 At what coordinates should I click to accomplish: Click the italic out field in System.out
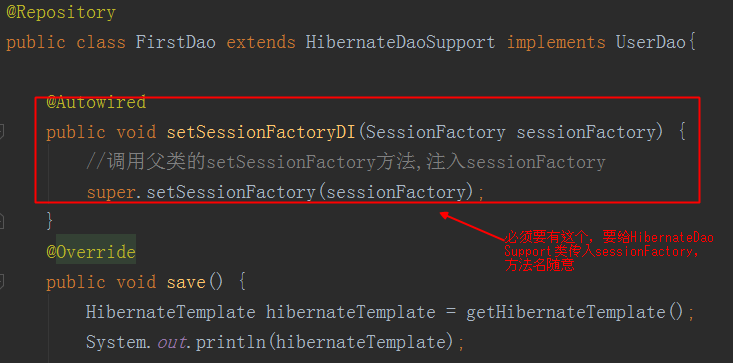tap(171, 342)
